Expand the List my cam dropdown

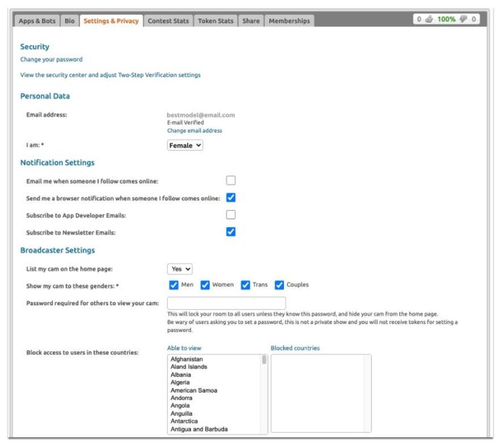tap(180, 268)
